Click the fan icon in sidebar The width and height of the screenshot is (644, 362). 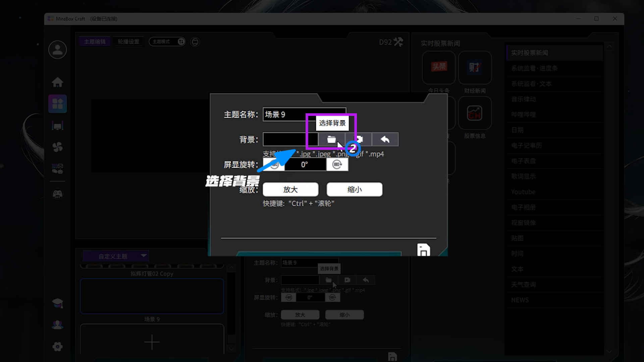click(x=57, y=147)
